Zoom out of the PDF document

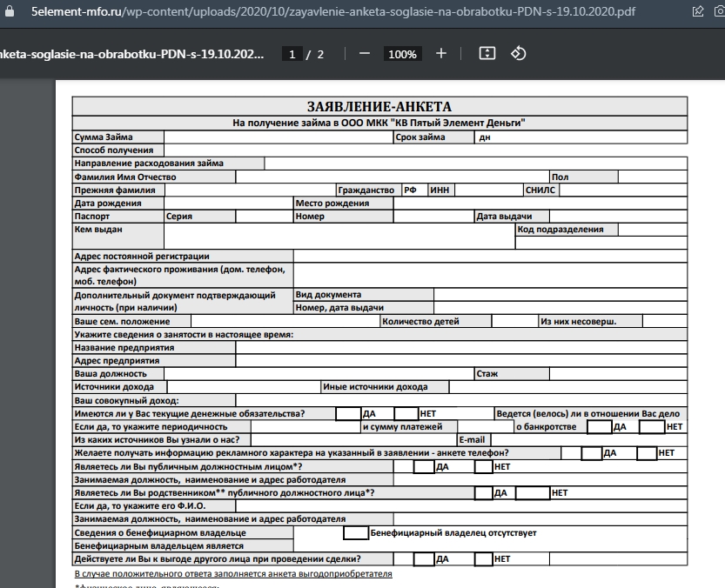coord(364,54)
